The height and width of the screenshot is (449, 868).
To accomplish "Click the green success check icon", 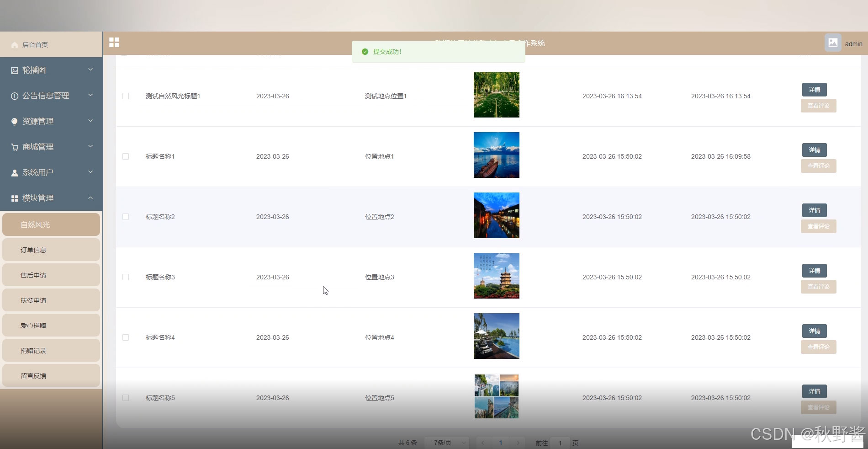I will 365,52.
